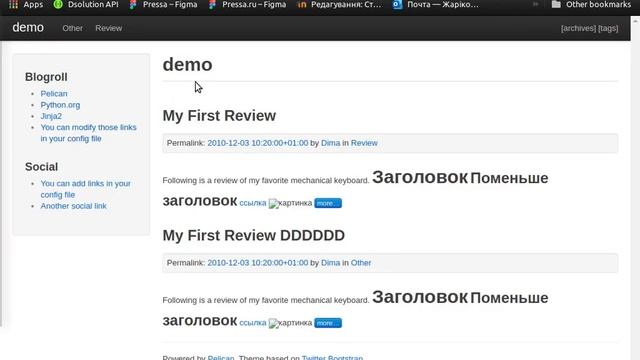Open the Почта Outlook bookmark
This screenshot has width=640, height=360.
pyautogui.click(x=436, y=4)
